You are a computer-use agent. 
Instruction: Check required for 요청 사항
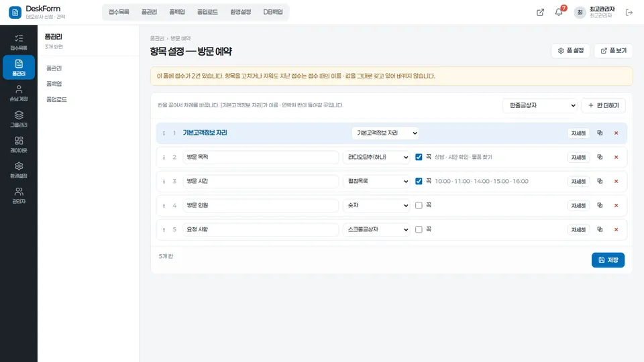coord(419,229)
